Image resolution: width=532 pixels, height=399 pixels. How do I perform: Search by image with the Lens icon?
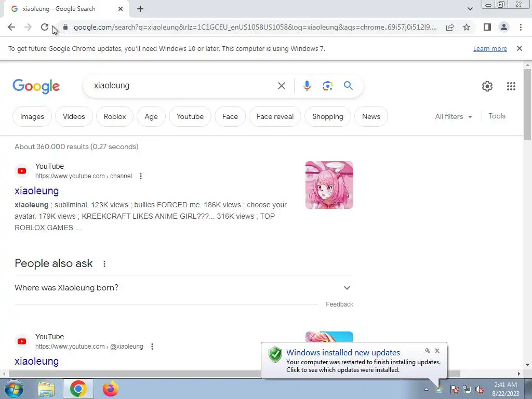[327, 86]
